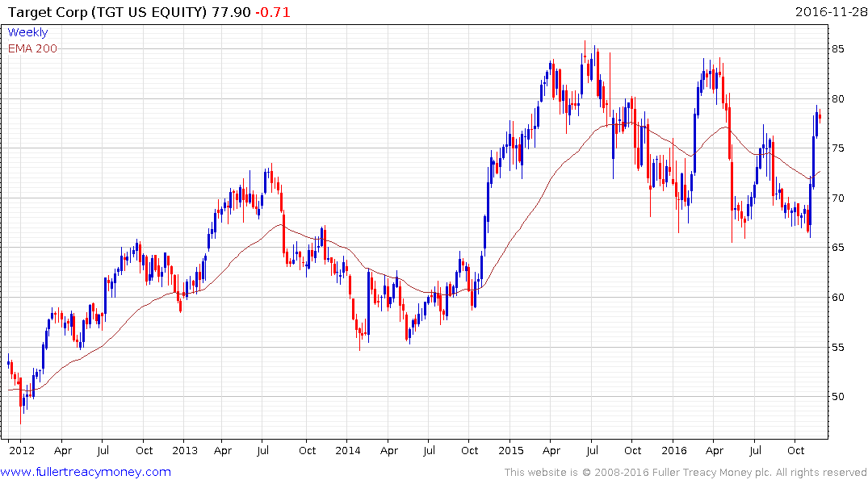Click the 75 price axis label
Screen dimensions: 868x484
(x=837, y=148)
